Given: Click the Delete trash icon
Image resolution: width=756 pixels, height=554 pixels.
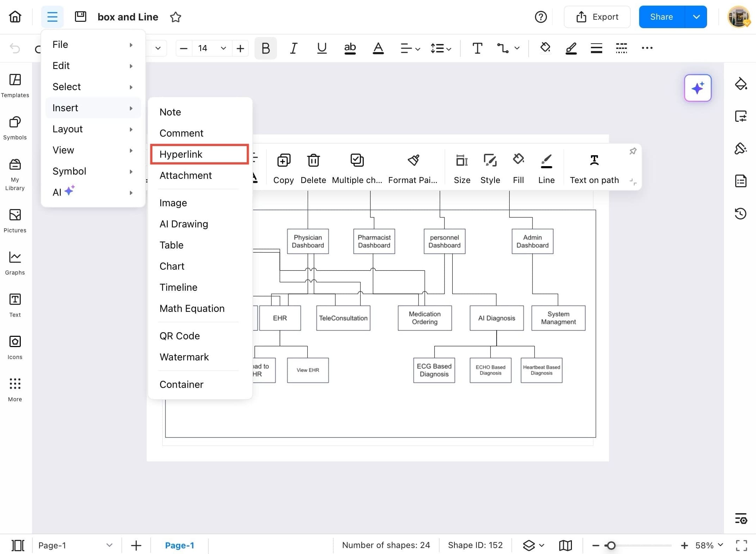Looking at the screenshot, I should [x=313, y=160].
